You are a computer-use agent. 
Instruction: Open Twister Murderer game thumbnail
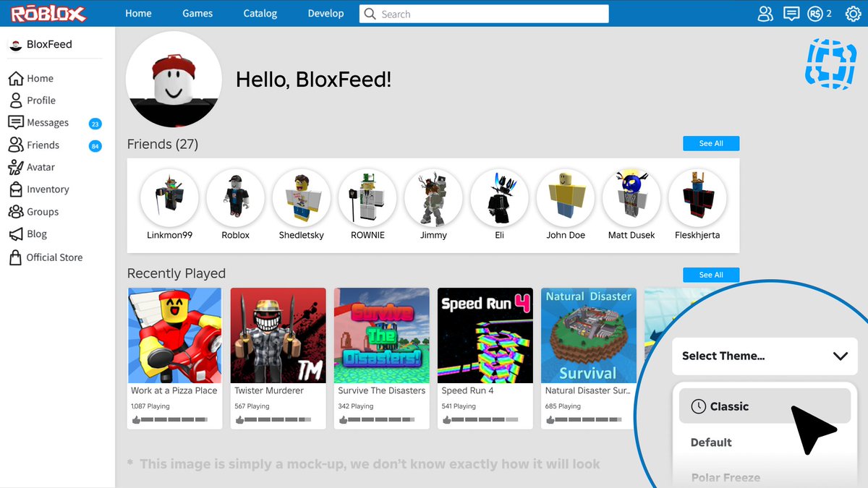[x=278, y=335]
